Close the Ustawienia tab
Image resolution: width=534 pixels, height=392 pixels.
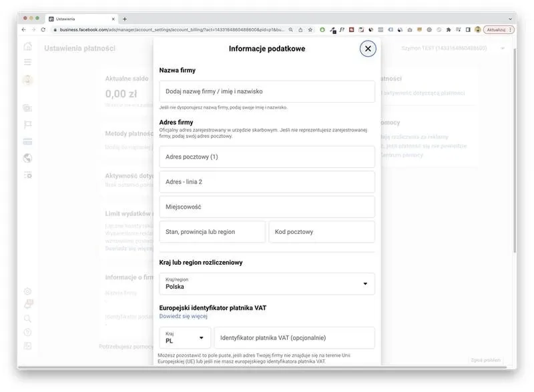(113, 19)
